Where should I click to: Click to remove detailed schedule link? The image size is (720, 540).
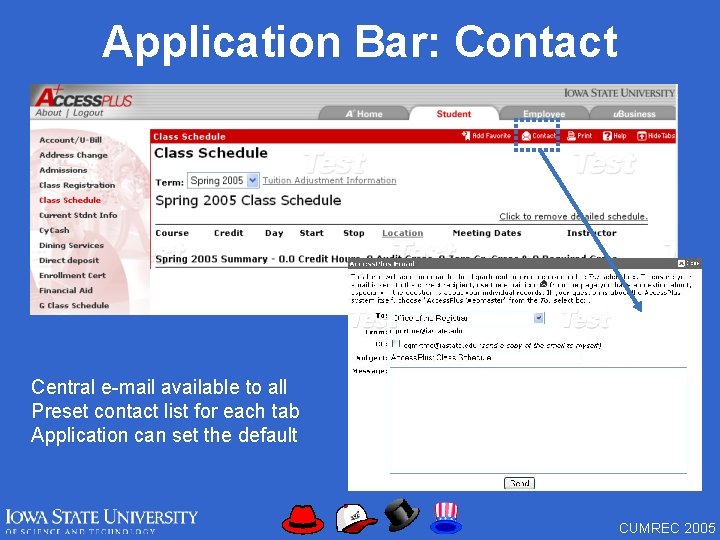[x=574, y=217]
